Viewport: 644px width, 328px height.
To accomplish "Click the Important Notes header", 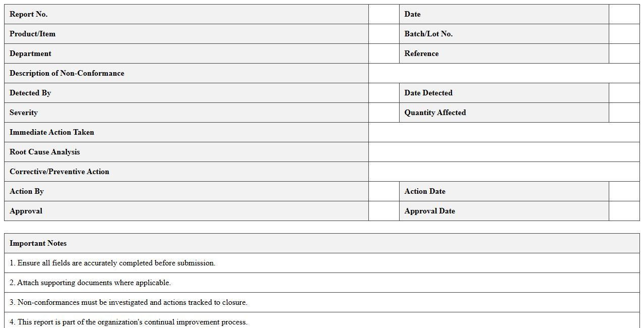I will (x=38, y=243).
